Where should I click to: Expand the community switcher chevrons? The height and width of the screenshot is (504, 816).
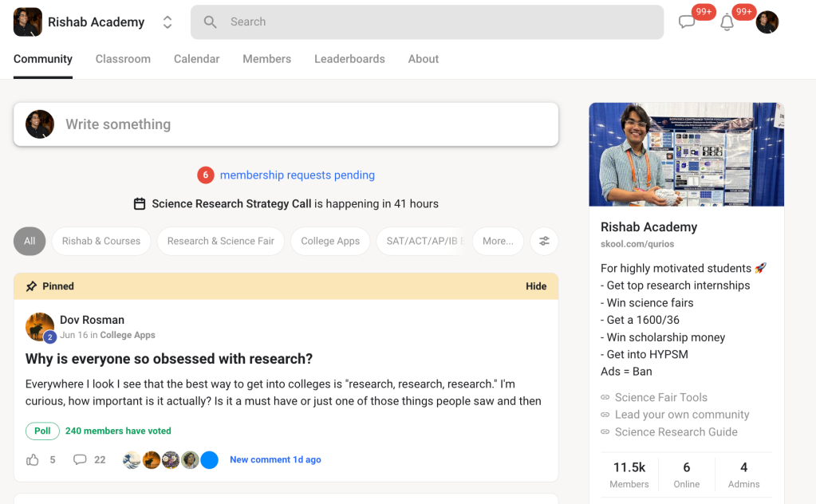168,22
